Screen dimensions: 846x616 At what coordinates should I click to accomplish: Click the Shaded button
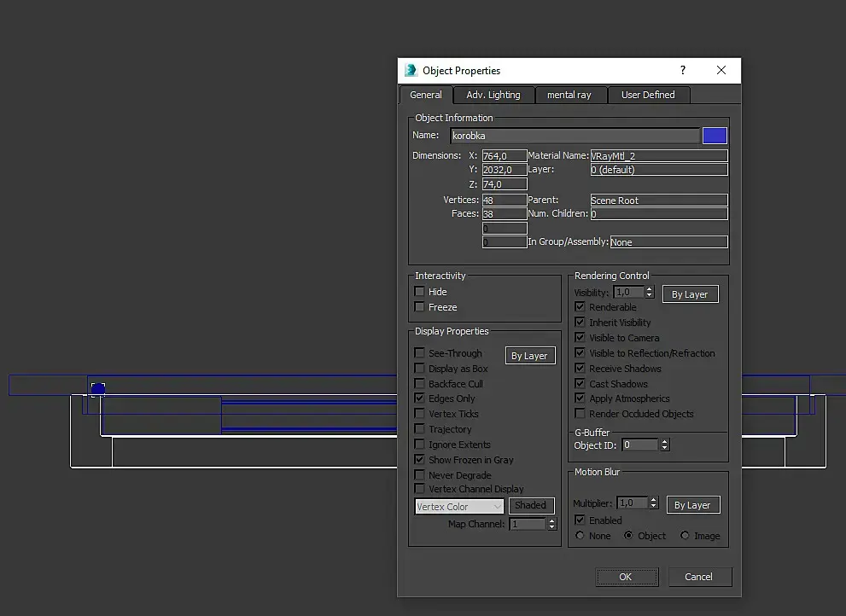531,505
